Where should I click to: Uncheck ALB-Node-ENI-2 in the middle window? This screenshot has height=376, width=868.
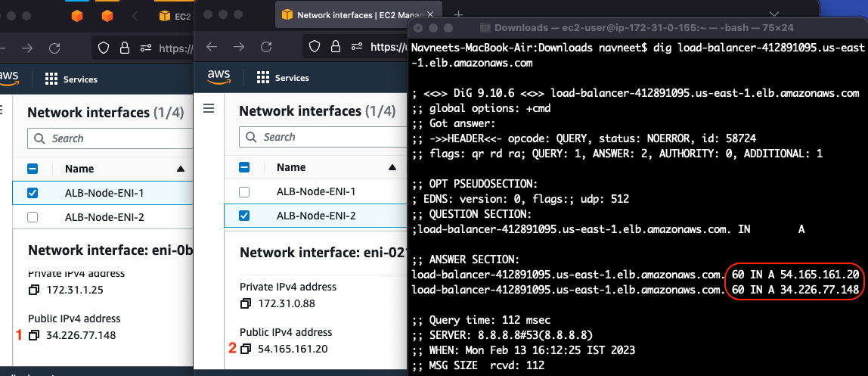(244, 216)
